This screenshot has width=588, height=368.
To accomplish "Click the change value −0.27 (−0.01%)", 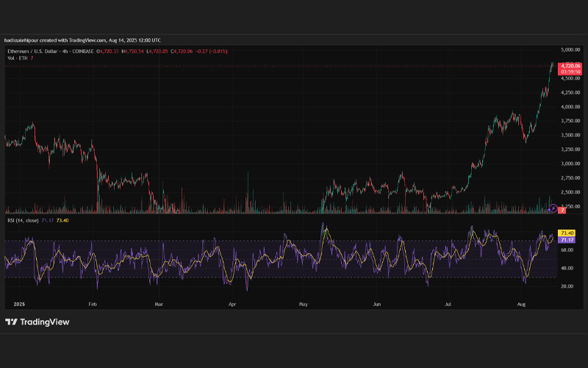I will click(212, 52).
